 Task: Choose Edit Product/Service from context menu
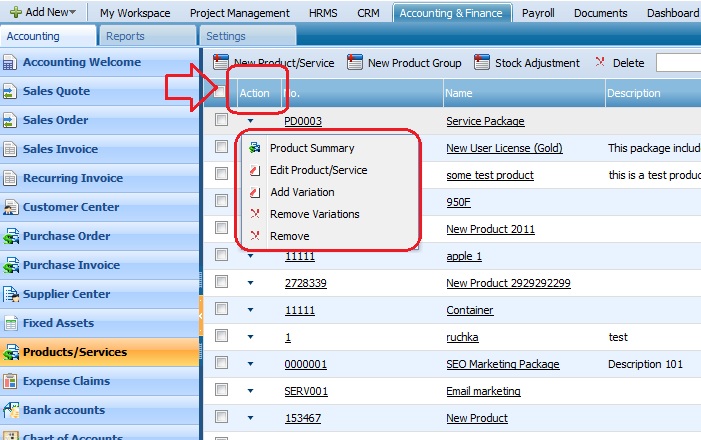(x=318, y=170)
